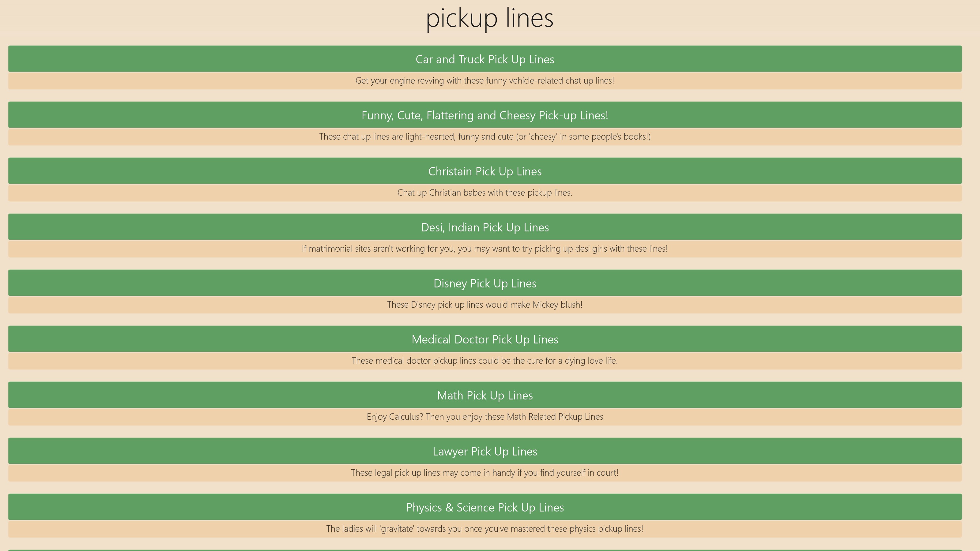Click the 'Get your engine revving' description
Screen dimensions: 980x551
(x=485, y=81)
